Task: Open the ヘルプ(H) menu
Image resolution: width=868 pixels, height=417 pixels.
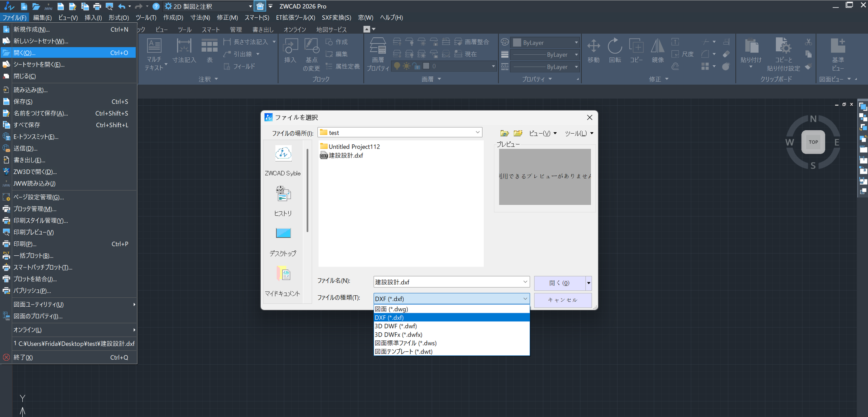Action: point(391,17)
